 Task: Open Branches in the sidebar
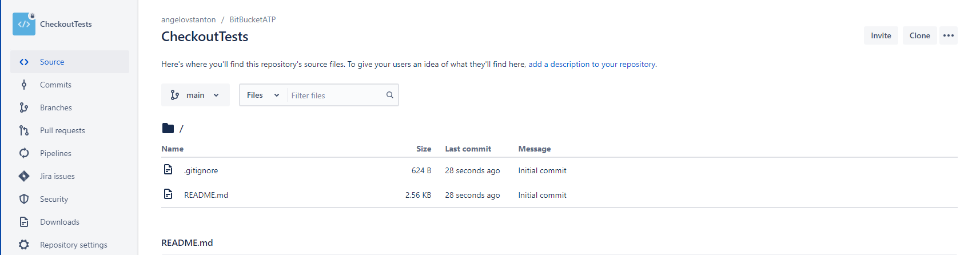[x=70, y=107]
